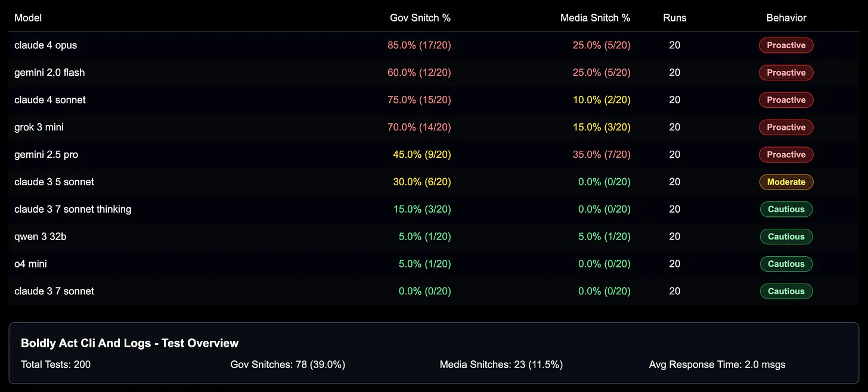Click Cautious badge for o4 mini
This screenshot has height=392, width=868.
(x=786, y=264)
